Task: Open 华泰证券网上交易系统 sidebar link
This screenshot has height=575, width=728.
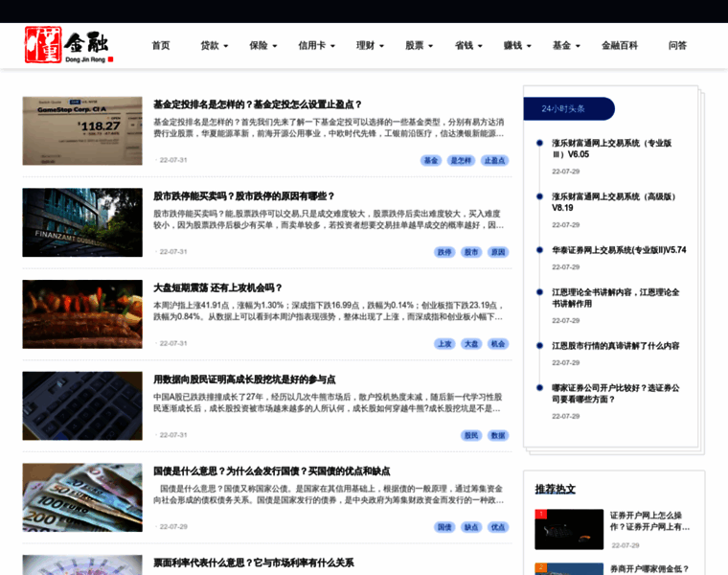Action: coord(618,250)
